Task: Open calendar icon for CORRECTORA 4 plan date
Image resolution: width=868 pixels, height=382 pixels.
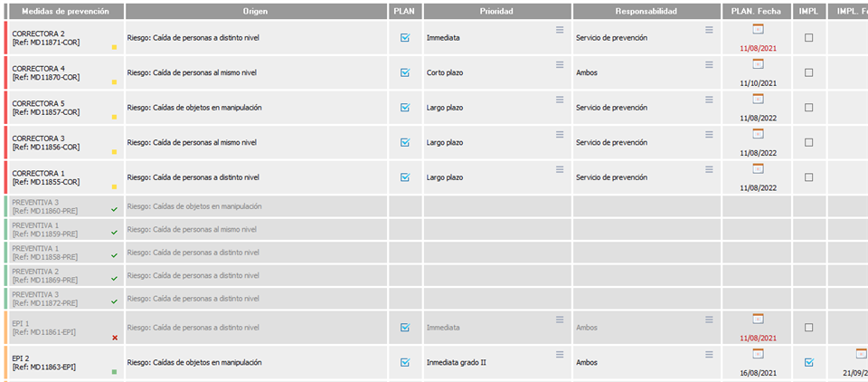Action: [758, 64]
